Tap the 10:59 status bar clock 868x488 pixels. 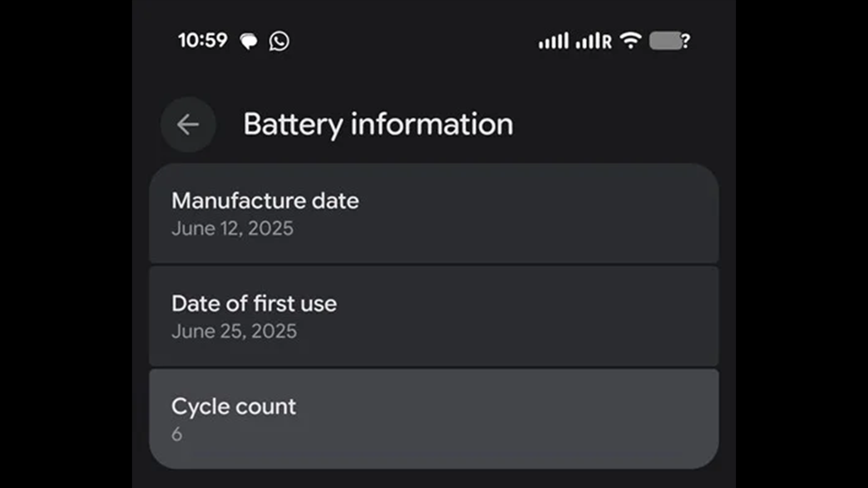click(x=203, y=40)
